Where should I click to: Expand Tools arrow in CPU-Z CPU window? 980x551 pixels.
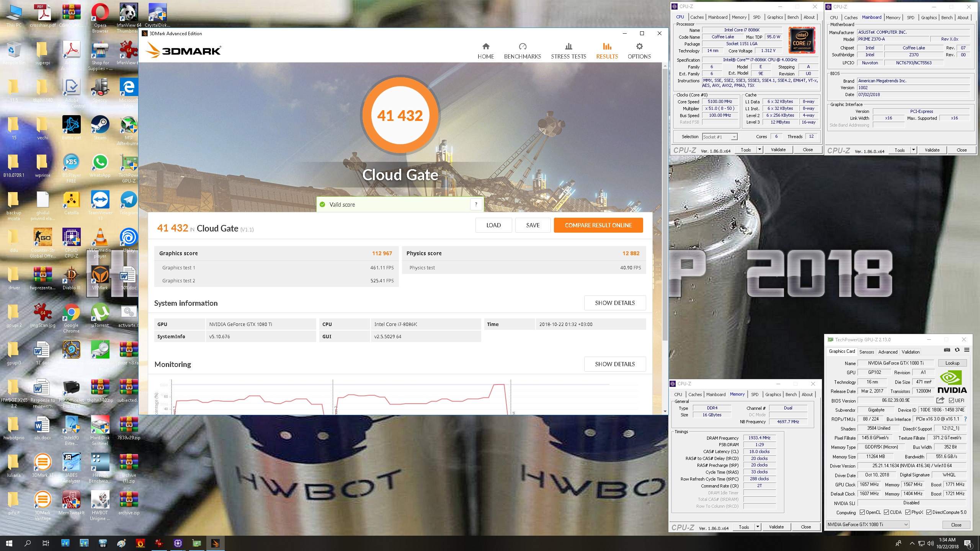(759, 150)
